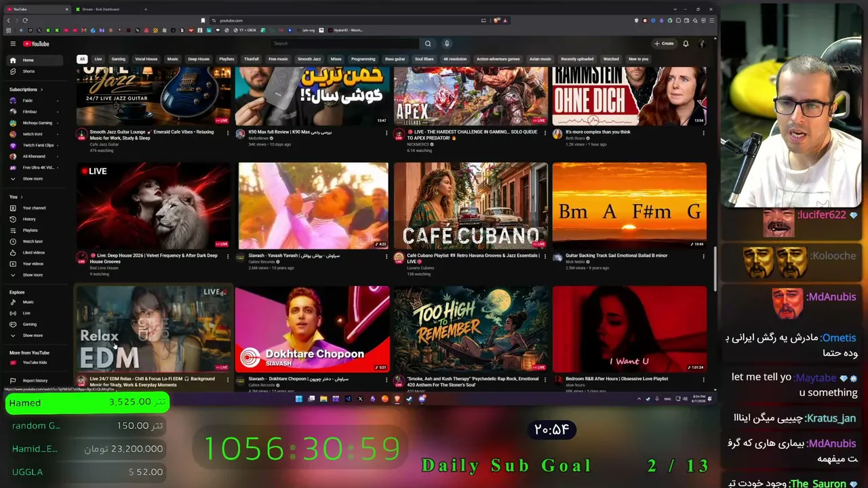Open the Steam icon in the taskbar
Viewport: 868px width, 488px height.
point(410,399)
